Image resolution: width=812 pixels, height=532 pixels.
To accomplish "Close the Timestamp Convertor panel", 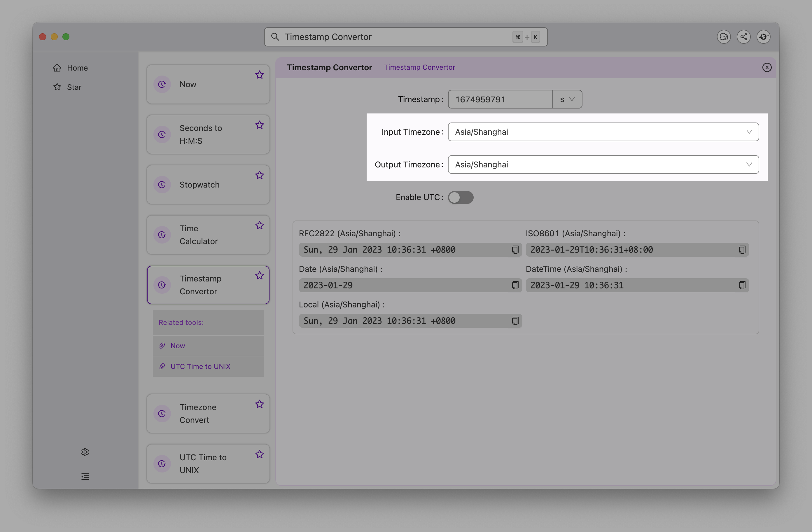I will pos(767,67).
